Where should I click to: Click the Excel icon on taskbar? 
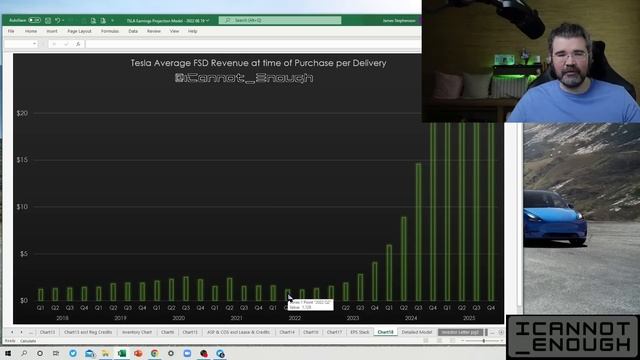tap(122, 353)
